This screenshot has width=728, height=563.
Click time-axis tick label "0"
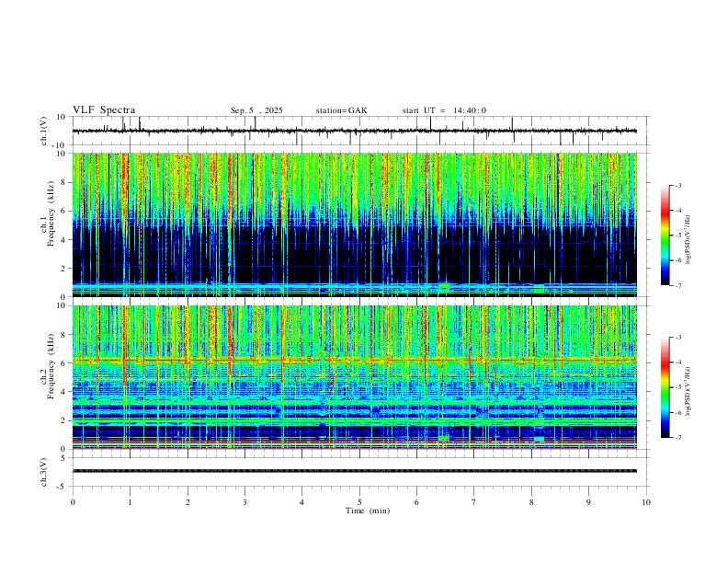(x=73, y=502)
